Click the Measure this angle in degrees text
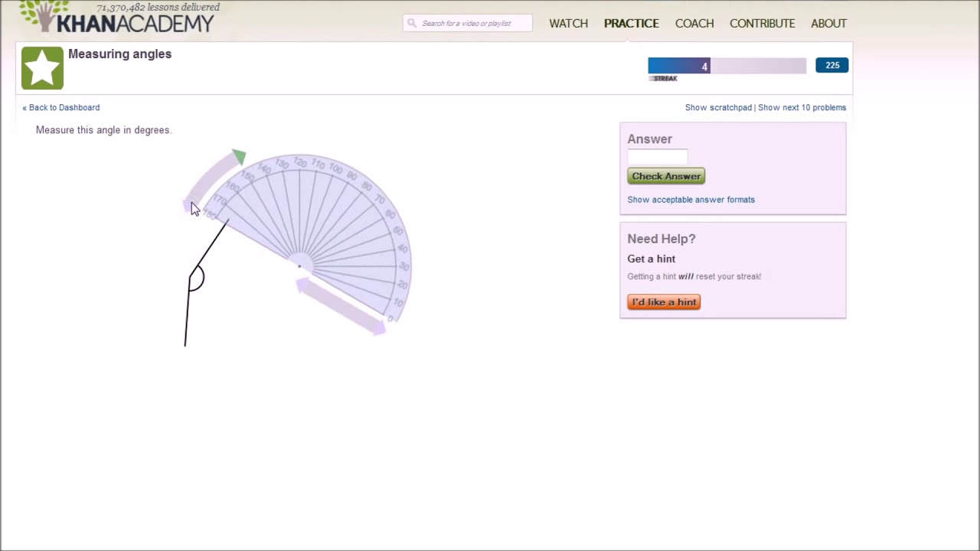 (x=103, y=130)
